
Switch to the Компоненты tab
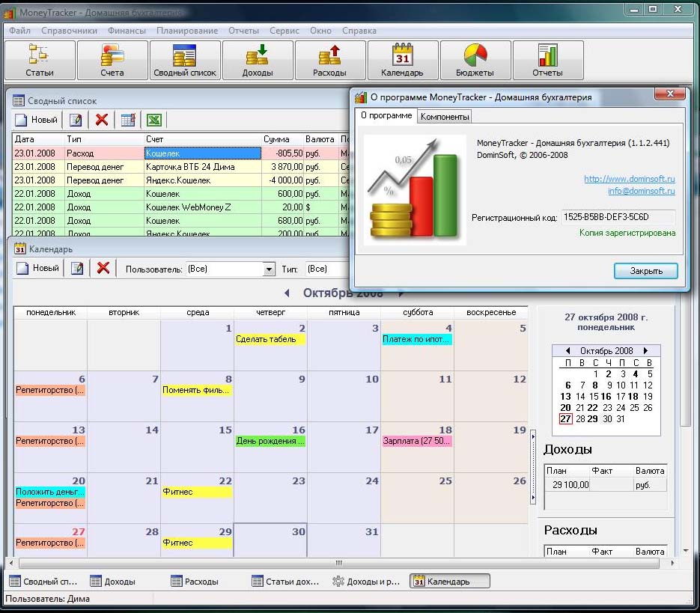coord(445,117)
